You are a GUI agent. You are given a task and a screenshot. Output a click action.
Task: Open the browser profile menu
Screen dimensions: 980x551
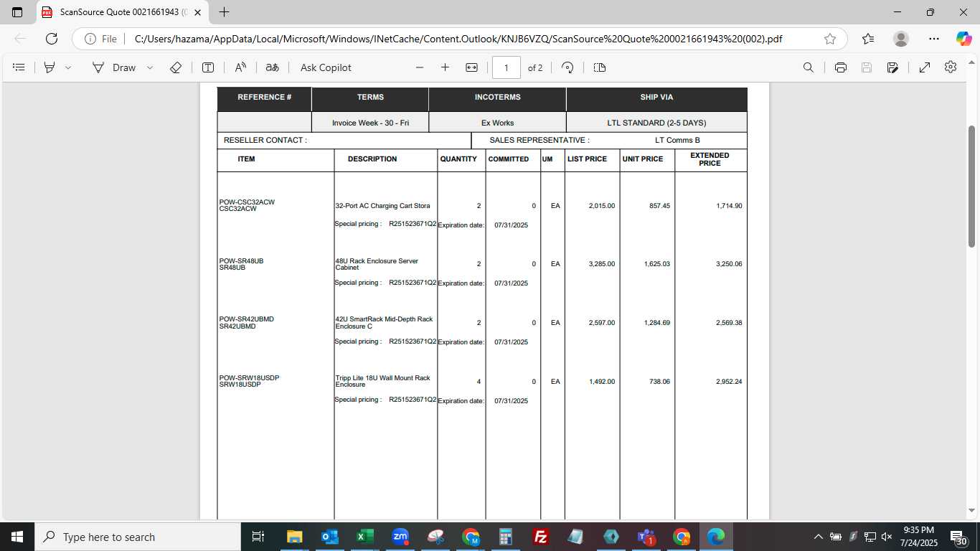pyautogui.click(x=901, y=39)
